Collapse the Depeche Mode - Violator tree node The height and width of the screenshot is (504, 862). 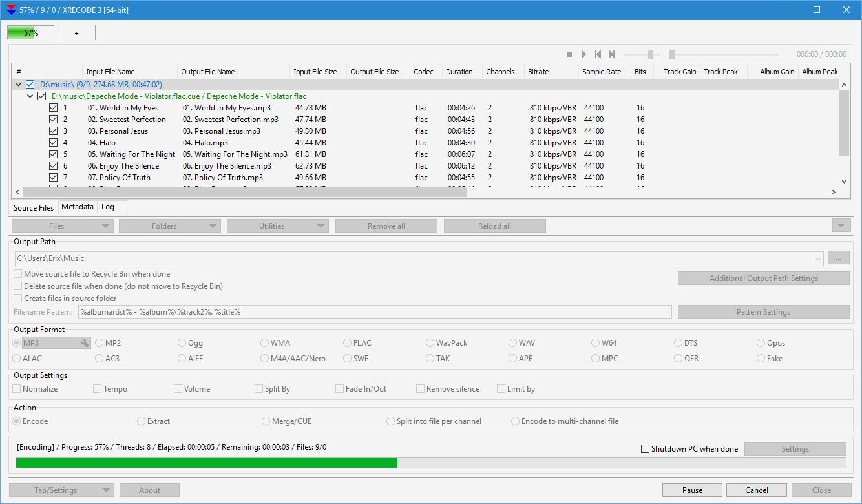coord(30,96)
